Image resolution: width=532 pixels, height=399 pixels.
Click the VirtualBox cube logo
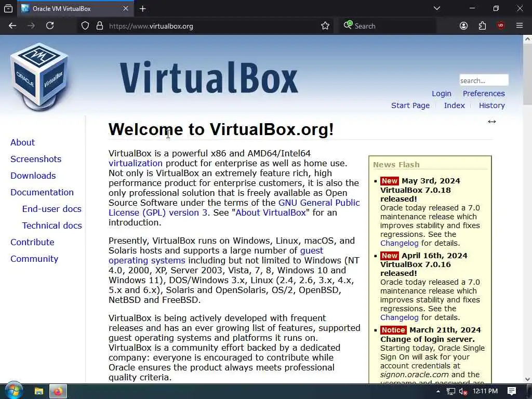click(x=39, y=77)
